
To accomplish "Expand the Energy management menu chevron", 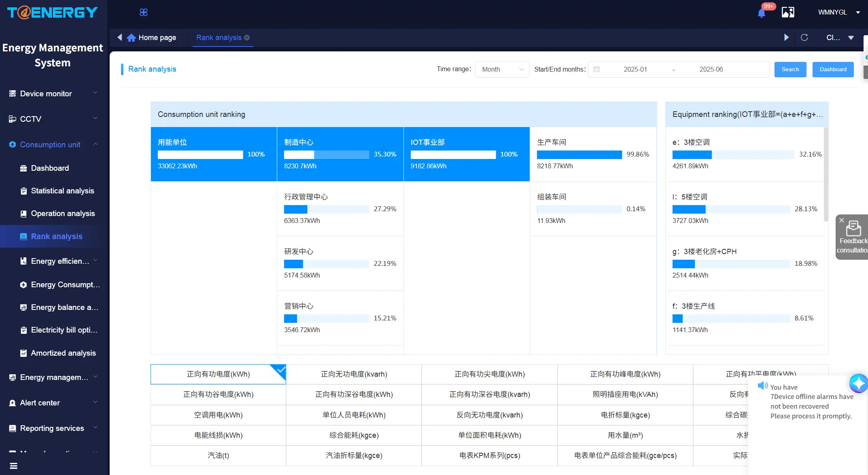I will coord(96,377).
